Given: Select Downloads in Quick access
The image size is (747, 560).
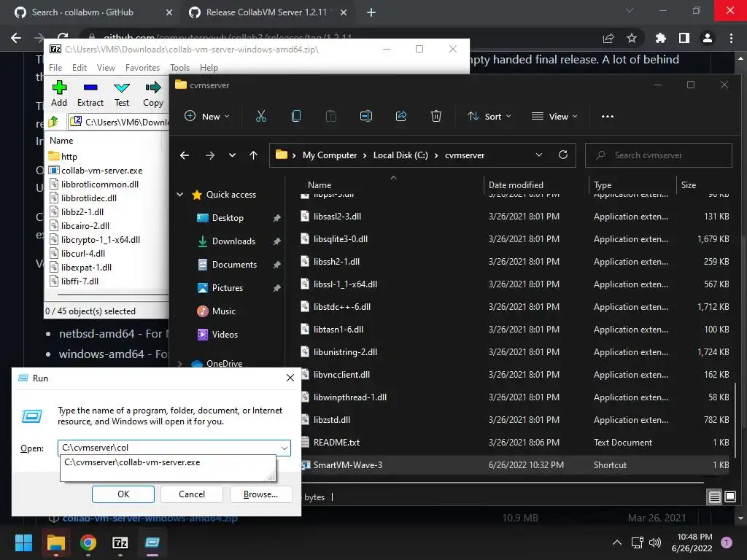Looking at the screenshot, I should [x=233, y=241].
